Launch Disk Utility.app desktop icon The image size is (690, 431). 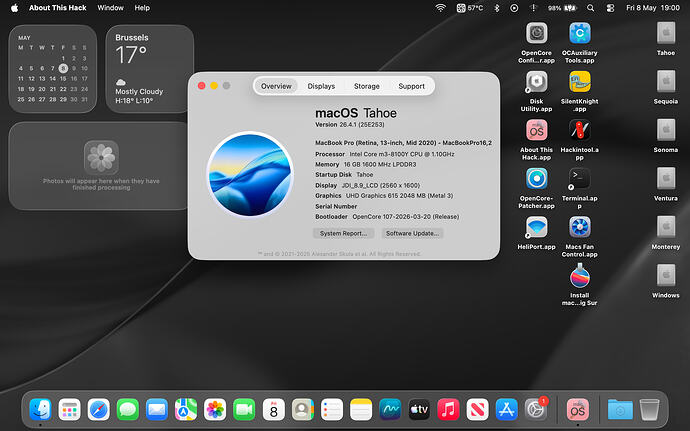click(536, 82)
